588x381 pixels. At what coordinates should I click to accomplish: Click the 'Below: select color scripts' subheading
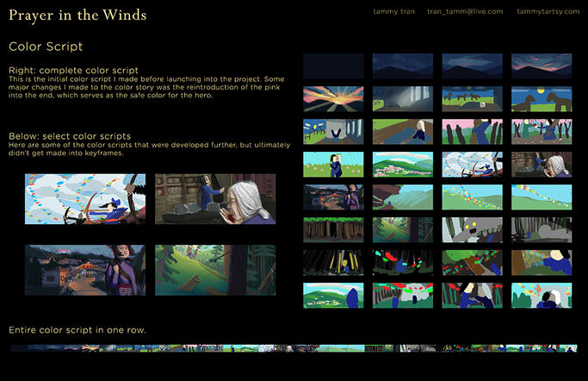click(x=70, y=136)
